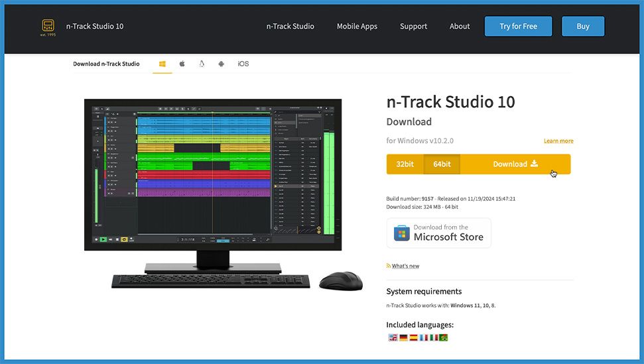Click the Download n-Track Studio label
The width and height of the screenshot is (644, 364).
[106, 64]
